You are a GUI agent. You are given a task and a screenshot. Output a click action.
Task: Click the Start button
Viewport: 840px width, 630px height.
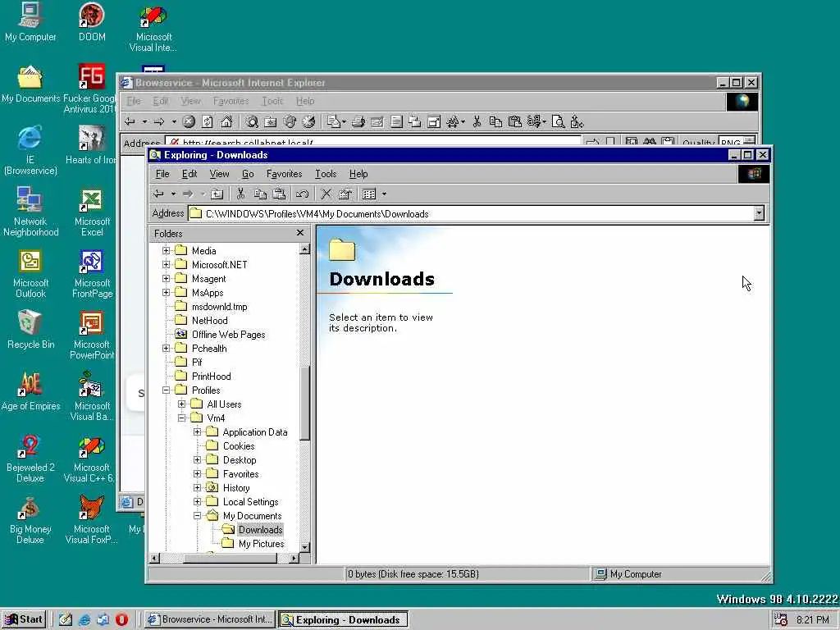click(24, 619)
